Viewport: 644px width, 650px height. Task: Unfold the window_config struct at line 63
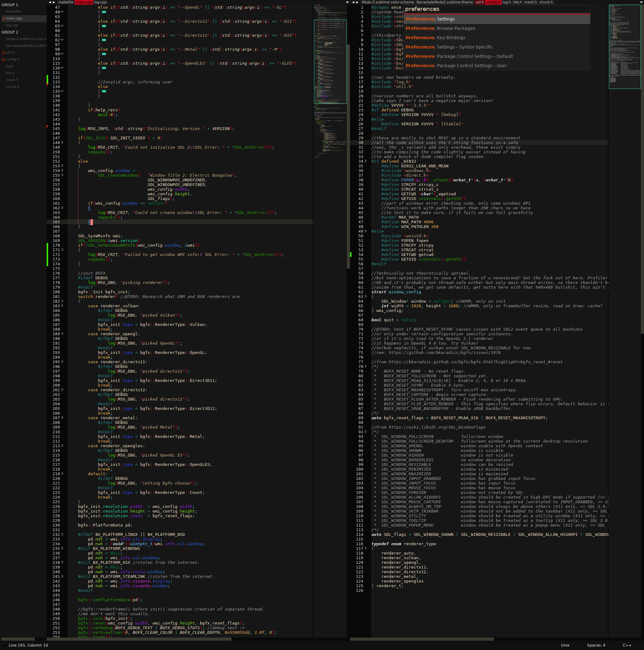[x=365, y=296]
